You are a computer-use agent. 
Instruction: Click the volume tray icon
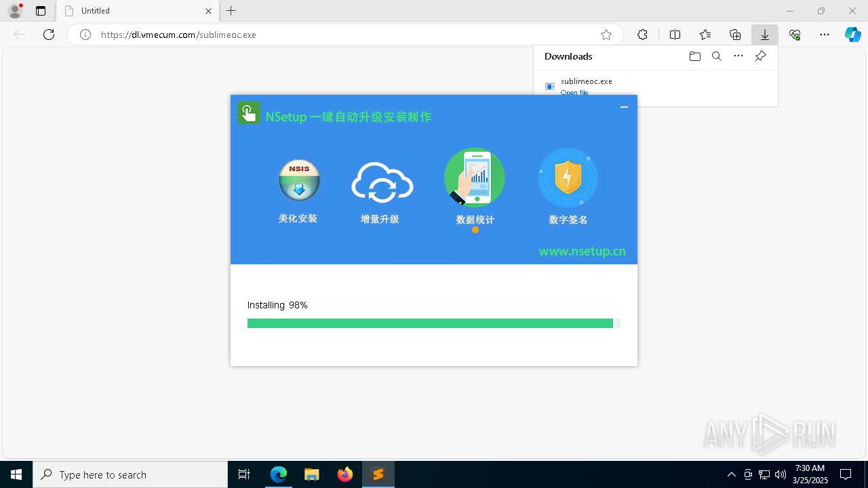click(781, 474)
